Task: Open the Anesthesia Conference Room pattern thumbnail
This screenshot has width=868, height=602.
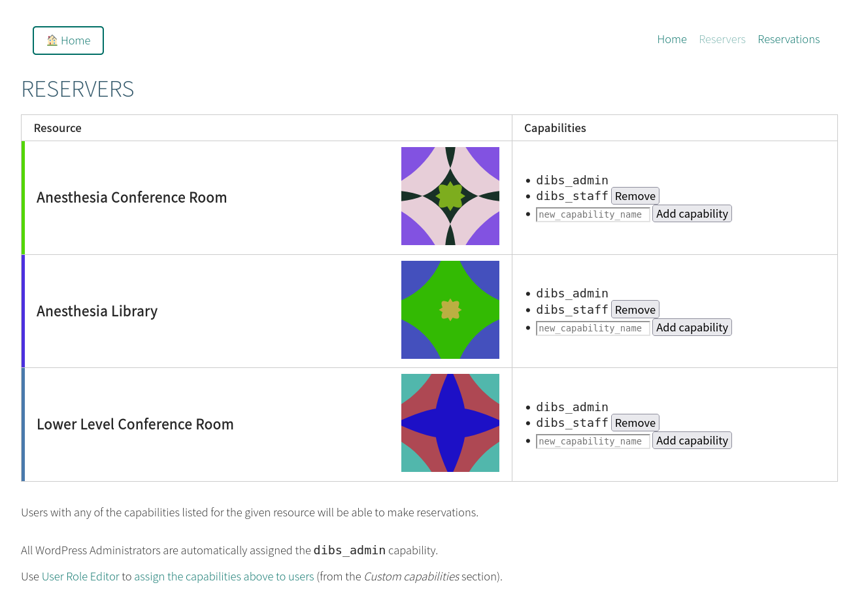Action: pos(450,196)
